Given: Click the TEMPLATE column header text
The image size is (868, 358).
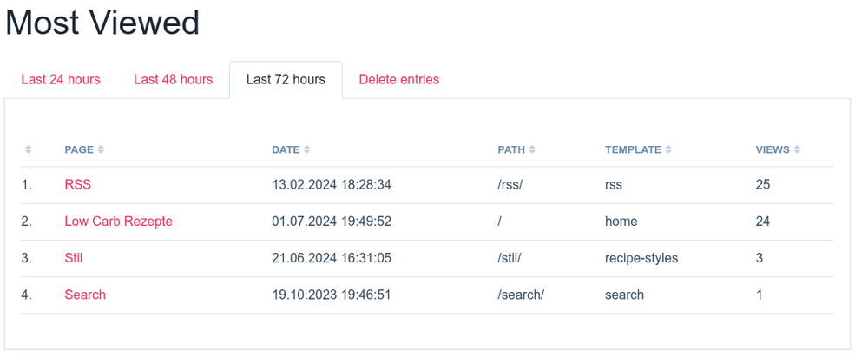Looking at the screenshot, I should [x=633, y=149].
